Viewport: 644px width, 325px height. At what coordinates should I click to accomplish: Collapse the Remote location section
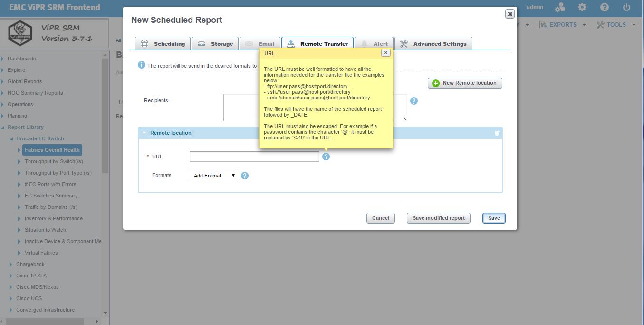(x=144, y=133)
